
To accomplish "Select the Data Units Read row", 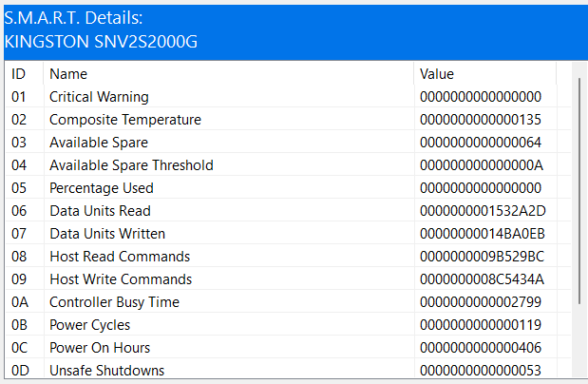I will [288, 211].
